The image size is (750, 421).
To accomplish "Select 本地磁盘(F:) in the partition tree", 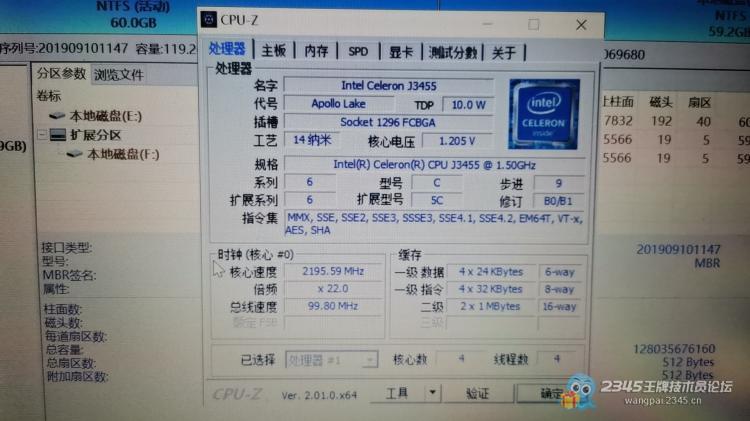I will click(x=123, y=154).
